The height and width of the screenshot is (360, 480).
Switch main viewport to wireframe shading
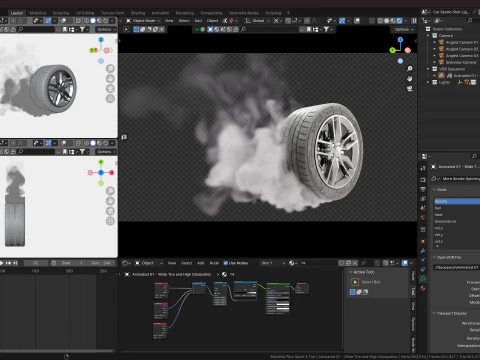click(x=380, y=21)
